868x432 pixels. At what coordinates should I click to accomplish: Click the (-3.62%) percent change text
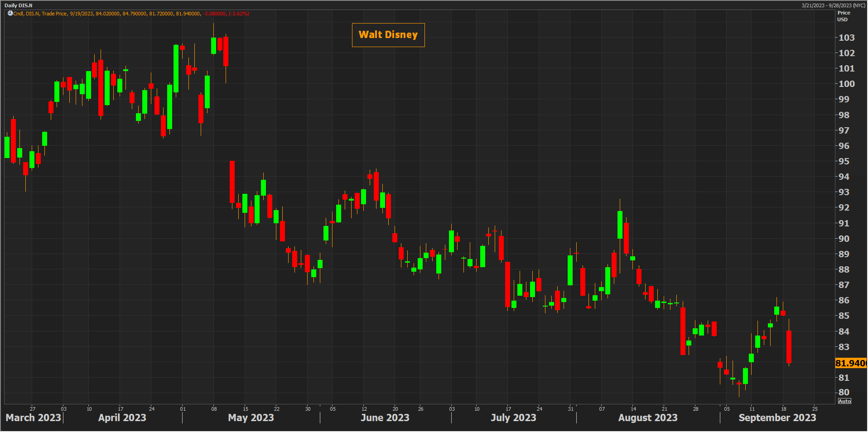coord(239,14)
